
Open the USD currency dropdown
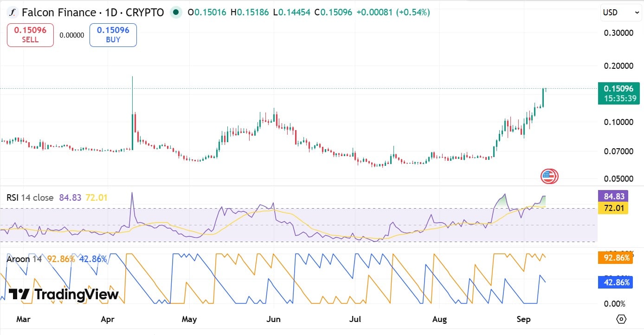pyautogui.click(x=621, y=13)
